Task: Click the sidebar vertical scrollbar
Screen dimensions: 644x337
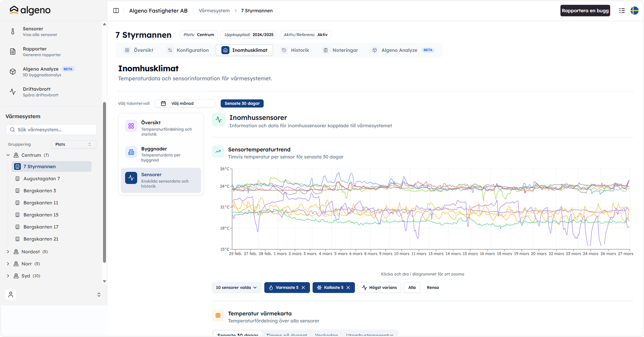Action: [x=104, y=182]
